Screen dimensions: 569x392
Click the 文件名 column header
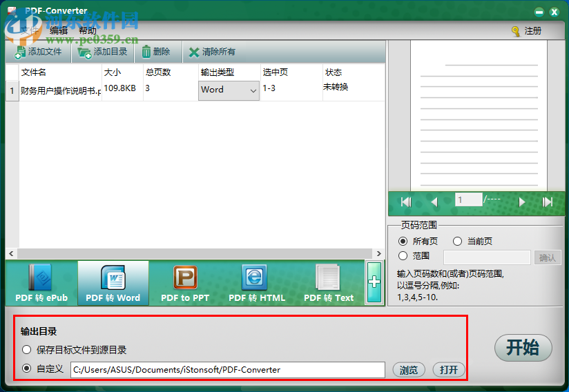point(60,72)
